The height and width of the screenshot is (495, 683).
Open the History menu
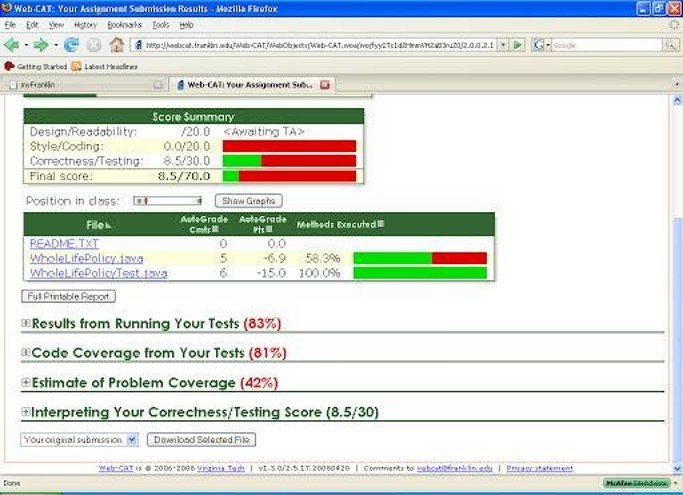(85, 25)
